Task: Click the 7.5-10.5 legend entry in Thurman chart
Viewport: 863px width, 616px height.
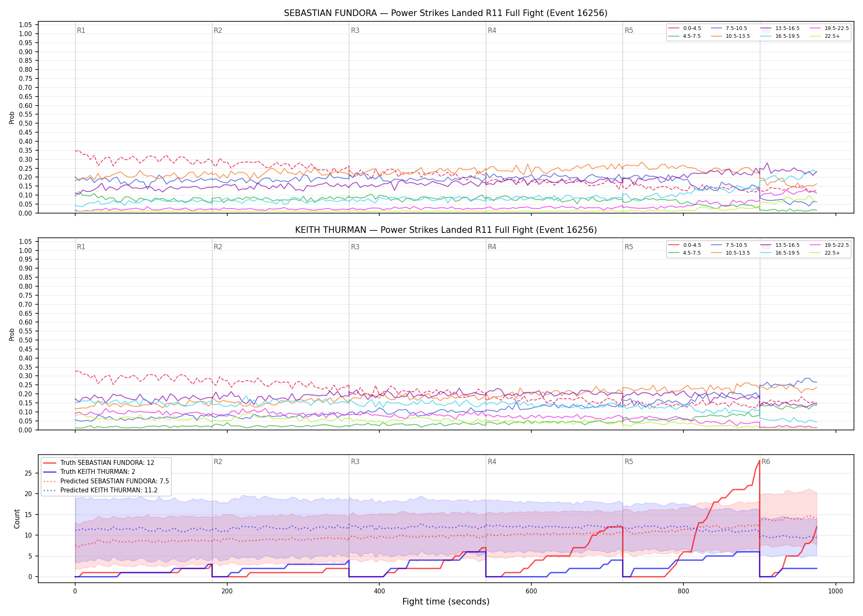Action: (729, 245)
